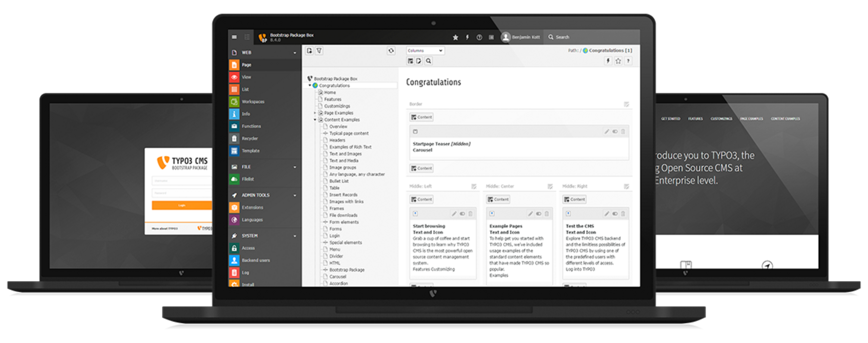Collapse the Content Examples tree node
Viewport: 868px width, 343px height.
[315, 119]
